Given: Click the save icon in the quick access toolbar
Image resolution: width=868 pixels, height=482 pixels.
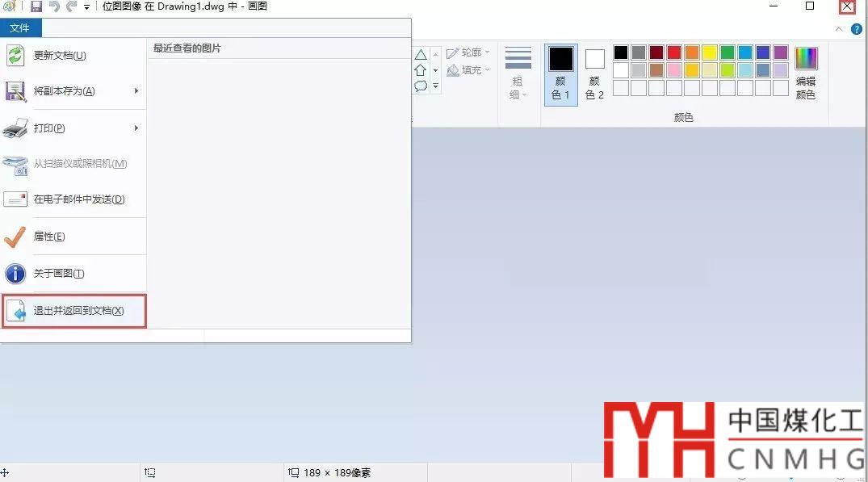Looking at the screenshot, I should pos(36,6).
